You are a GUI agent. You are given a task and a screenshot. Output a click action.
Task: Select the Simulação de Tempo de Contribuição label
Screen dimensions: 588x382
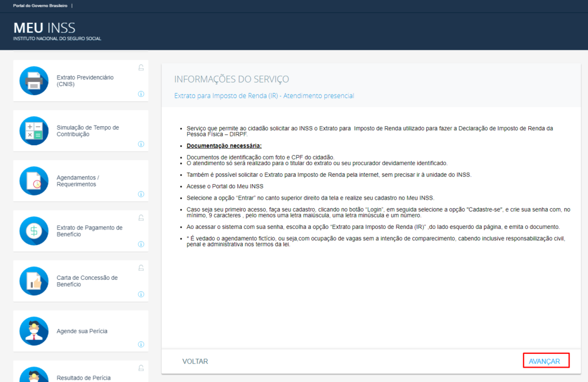coord(88,131)
